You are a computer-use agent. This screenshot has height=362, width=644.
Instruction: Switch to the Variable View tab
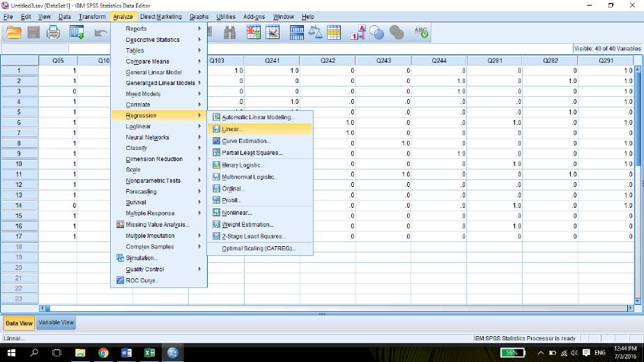(56, 322)
